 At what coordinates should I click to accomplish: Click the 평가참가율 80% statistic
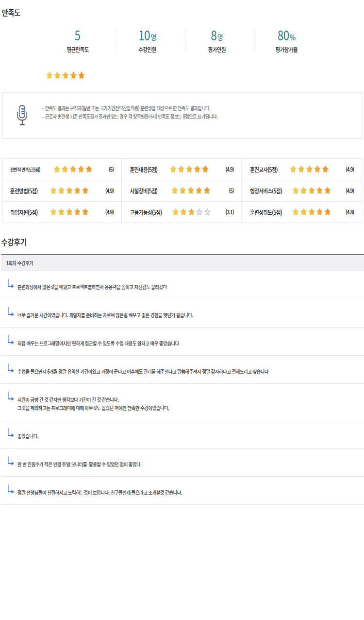[x=286, y=36]
